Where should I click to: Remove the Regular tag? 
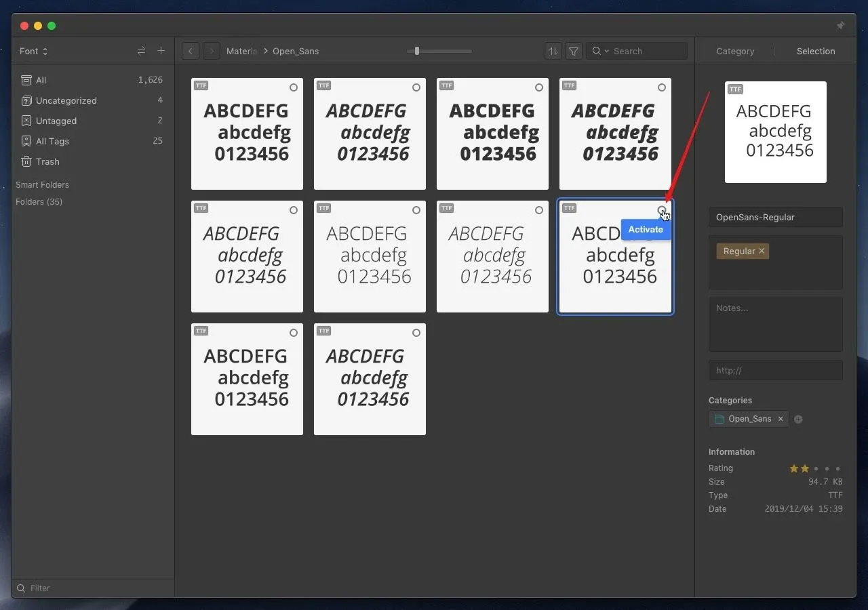pos(762,251)
